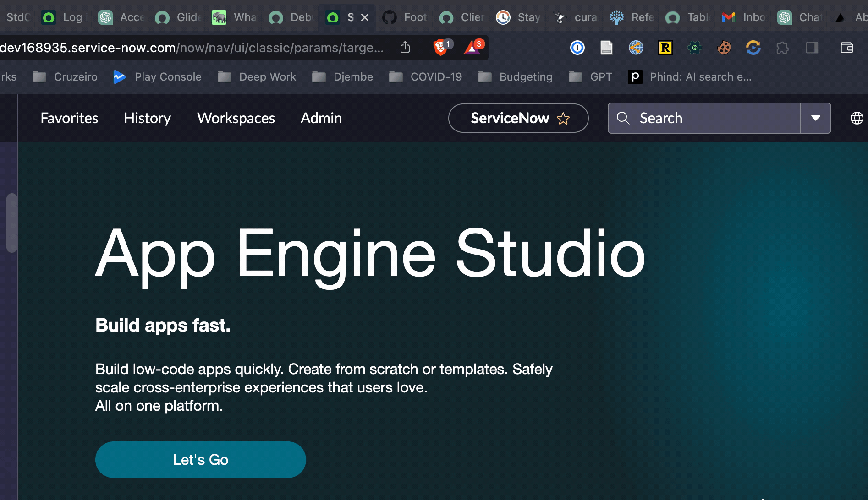Click the globe icon in ServiceNow header
The width and height of the screenshot is (868, 500).
(x=857, y=118)
